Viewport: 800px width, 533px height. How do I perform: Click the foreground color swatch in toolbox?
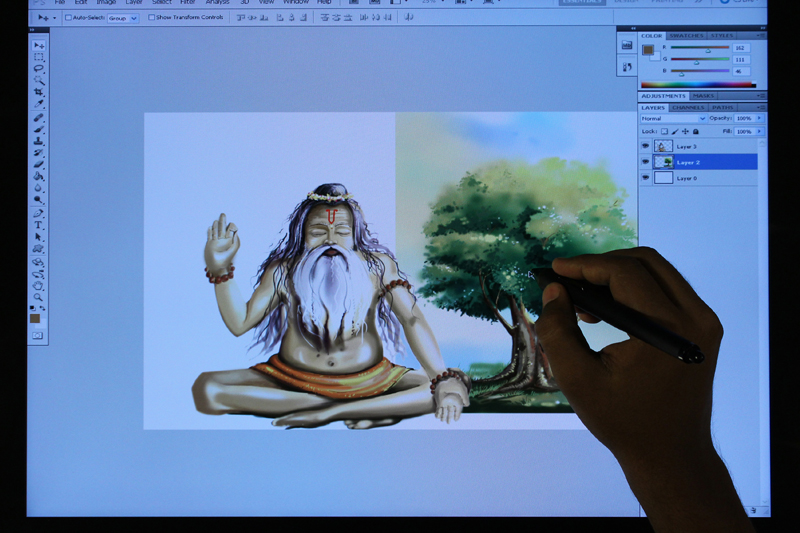click(36, 318)
